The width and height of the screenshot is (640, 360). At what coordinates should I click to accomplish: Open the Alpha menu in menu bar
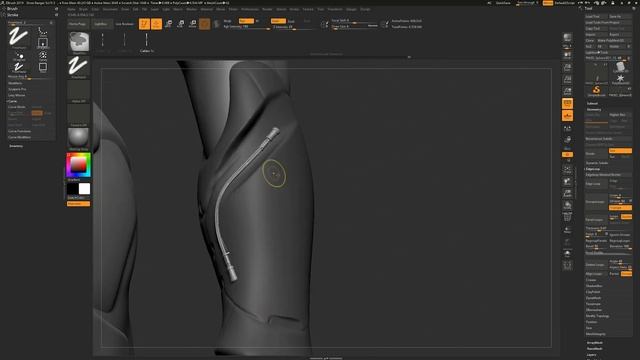[71, 9]
